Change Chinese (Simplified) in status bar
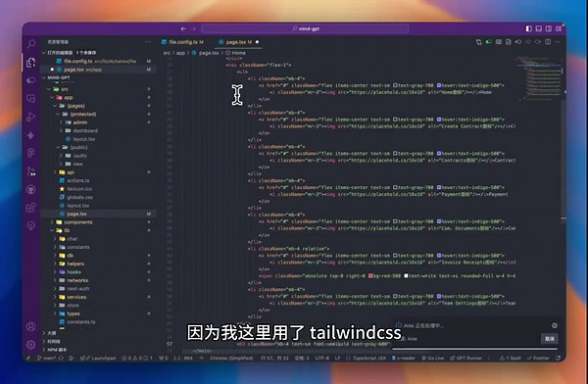The width and height of the screenshot is (588, 384). click(231, 359)
